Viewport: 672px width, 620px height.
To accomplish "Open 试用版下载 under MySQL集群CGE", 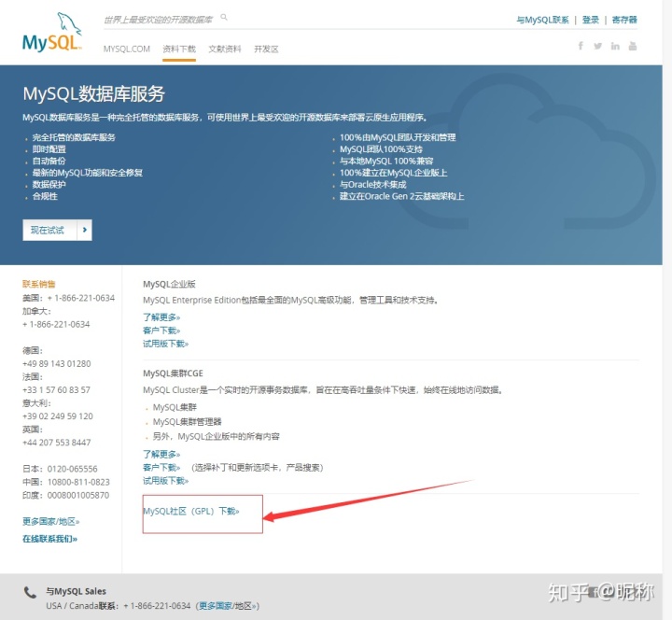I will pyautogui.click(x=166, y=481).
